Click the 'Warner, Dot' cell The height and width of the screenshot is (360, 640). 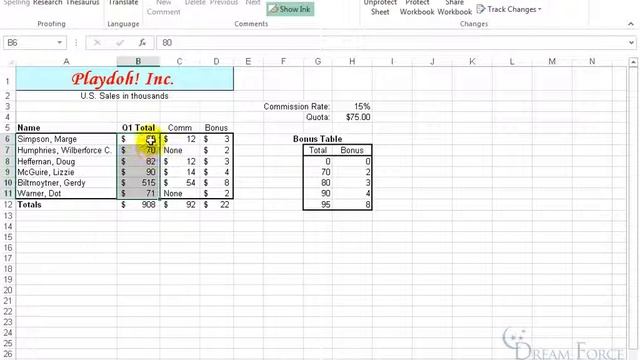[66, 193]
